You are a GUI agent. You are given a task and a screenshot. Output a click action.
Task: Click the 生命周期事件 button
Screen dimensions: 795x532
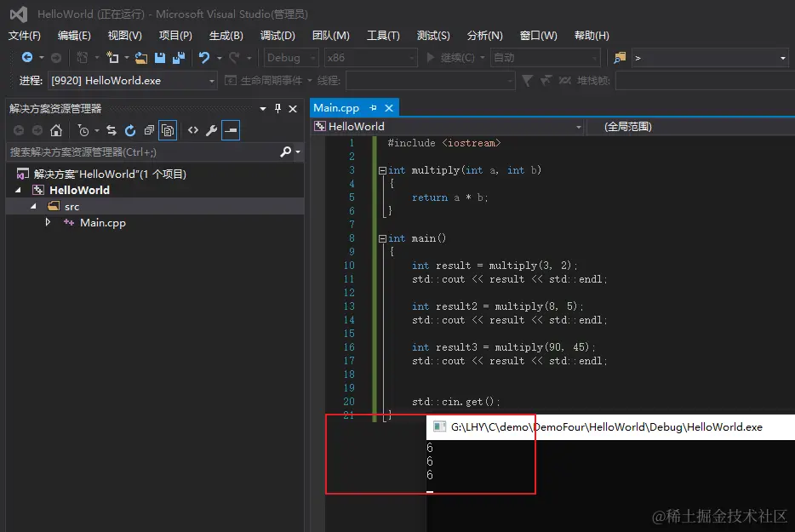click(265, 81)
